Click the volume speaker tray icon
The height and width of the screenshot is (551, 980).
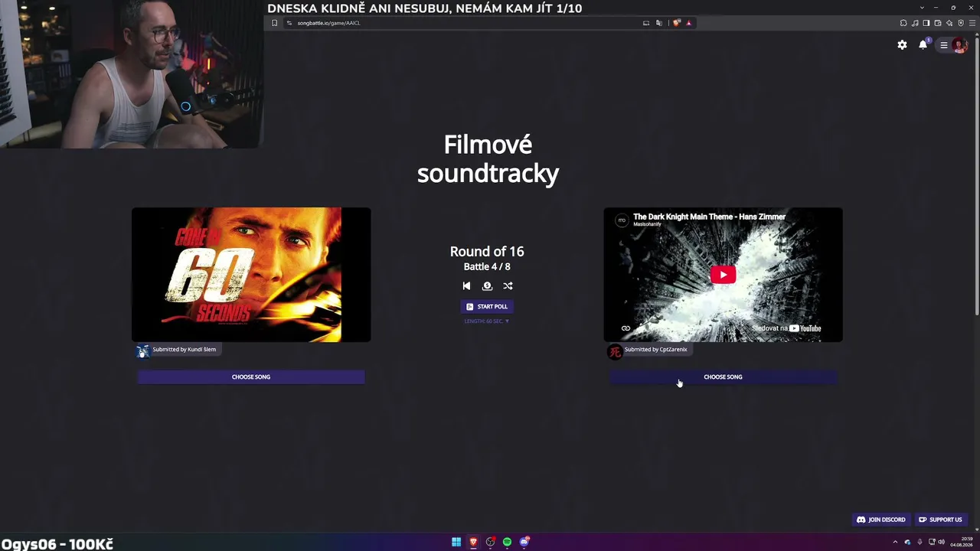941,542
